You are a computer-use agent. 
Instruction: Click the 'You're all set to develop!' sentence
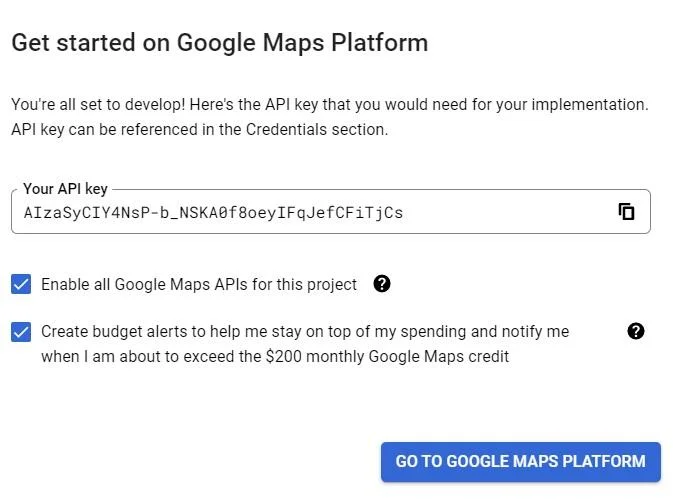tap(98, 105)
